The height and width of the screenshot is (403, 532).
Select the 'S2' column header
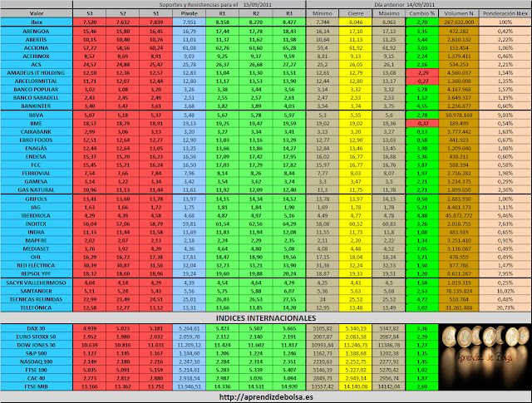coord(122,13)
